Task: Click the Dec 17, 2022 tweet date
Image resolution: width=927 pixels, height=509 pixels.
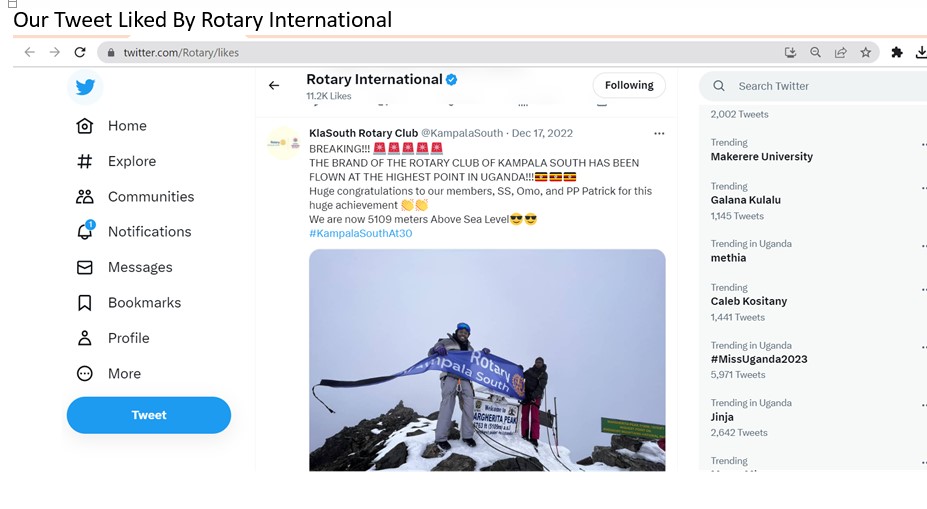Action: pyautogui.click(x=542, y=134)
